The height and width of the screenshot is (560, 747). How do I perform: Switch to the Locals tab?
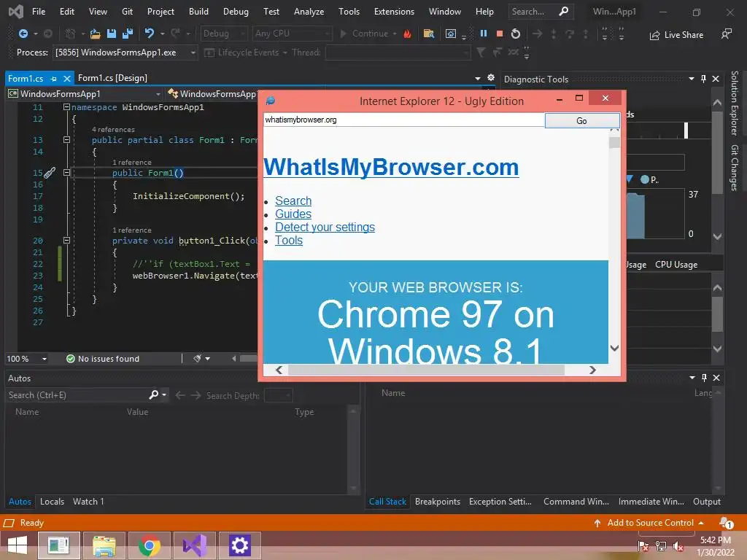coord(52,502)
